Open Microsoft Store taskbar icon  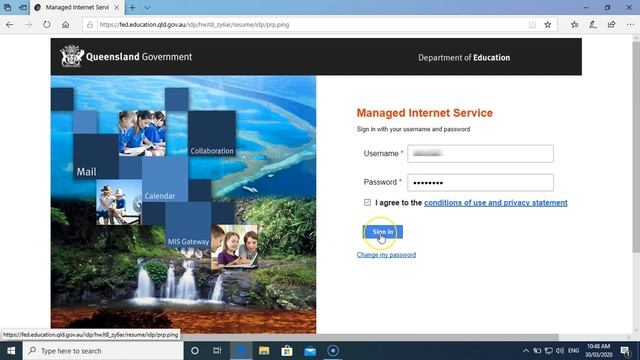(x=287, y=351)
